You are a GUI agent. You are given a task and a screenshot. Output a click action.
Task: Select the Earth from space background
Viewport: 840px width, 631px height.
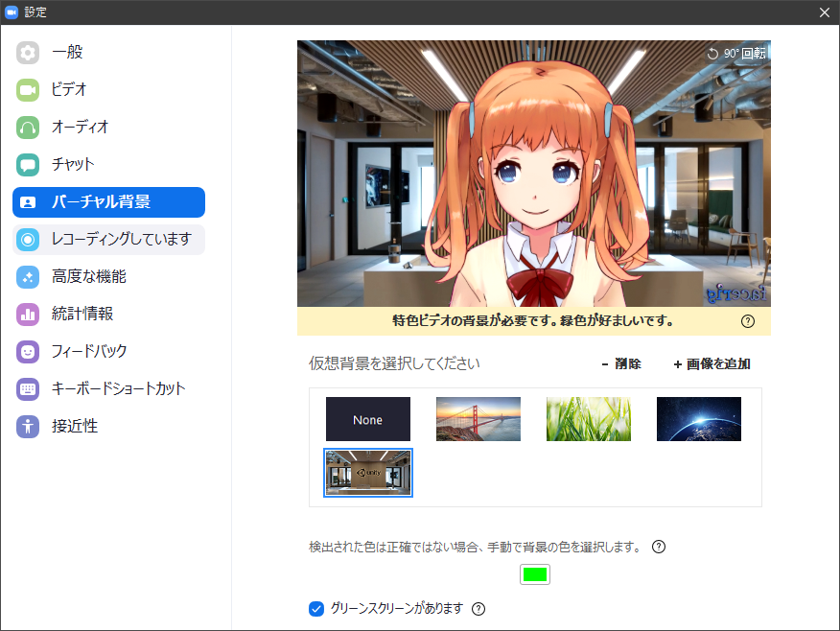698,419
